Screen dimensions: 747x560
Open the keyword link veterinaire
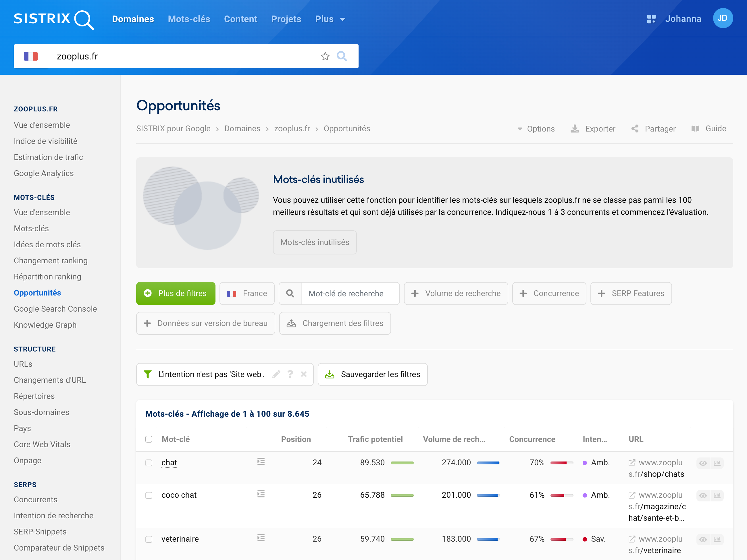point(180,539)
